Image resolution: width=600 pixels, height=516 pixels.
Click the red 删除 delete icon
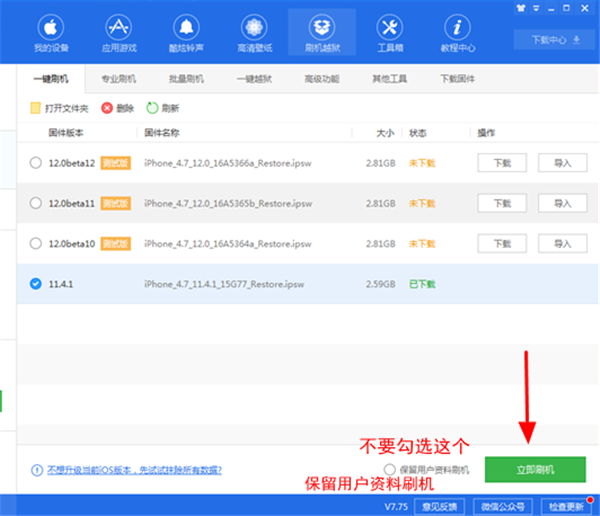point(107,108)
